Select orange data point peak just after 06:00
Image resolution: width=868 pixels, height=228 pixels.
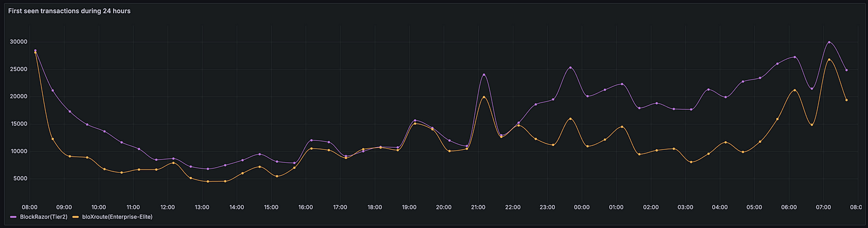pyautogui.click(x=795, y=90)
